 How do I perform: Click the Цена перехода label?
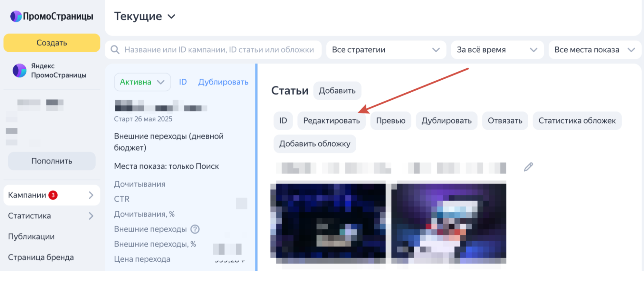click(142, 259)
